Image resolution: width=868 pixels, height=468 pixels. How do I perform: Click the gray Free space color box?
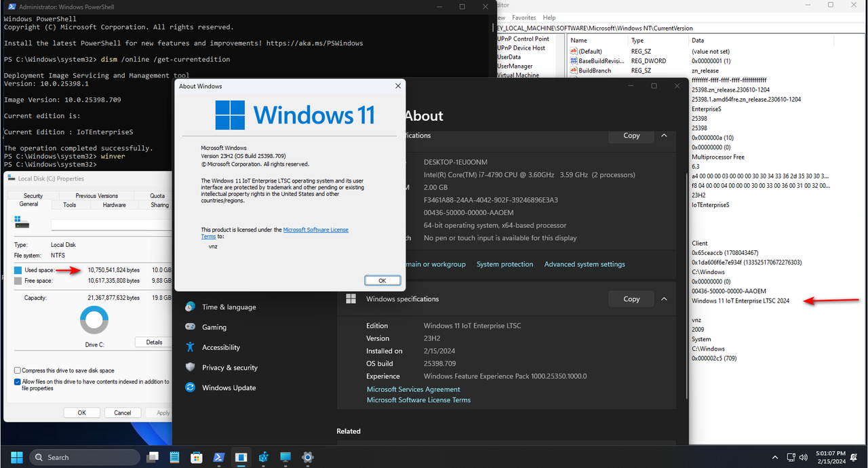pos(18,280)
